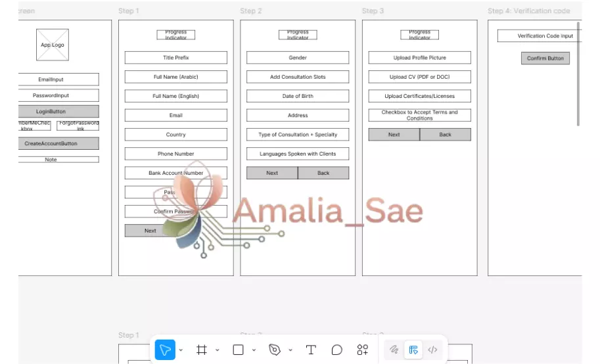The image size is (600, 364).
Task: Click Type of Consultation + Specialty box
Action: pos(298,134)
